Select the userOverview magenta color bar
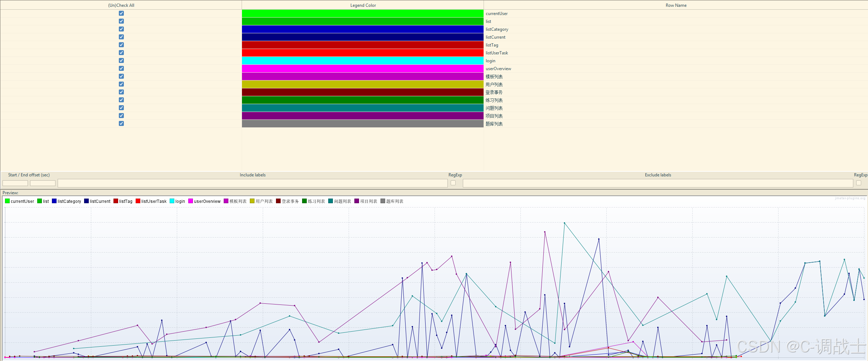The width and height of the screenshot is (868, 361). click(363, 68)
